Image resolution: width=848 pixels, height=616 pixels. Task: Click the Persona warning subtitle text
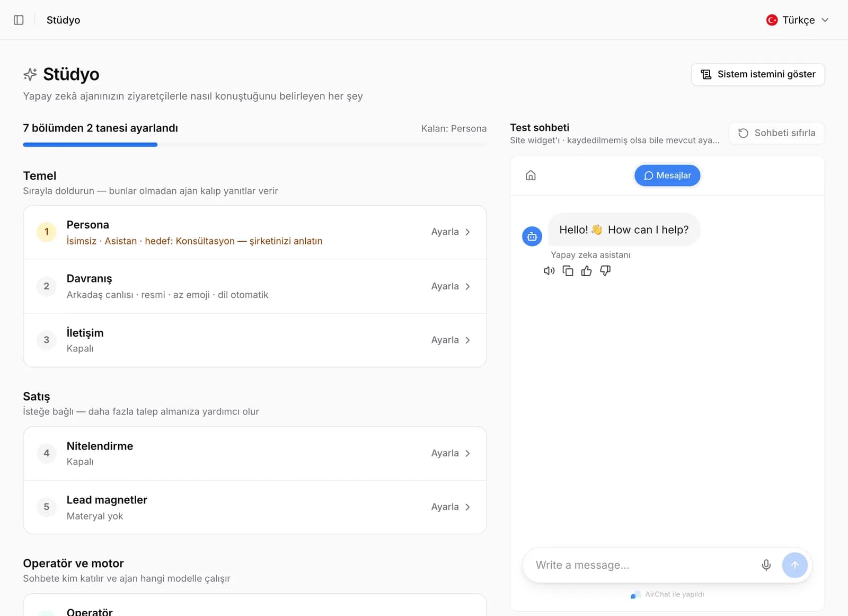click(x=195, y=241)
